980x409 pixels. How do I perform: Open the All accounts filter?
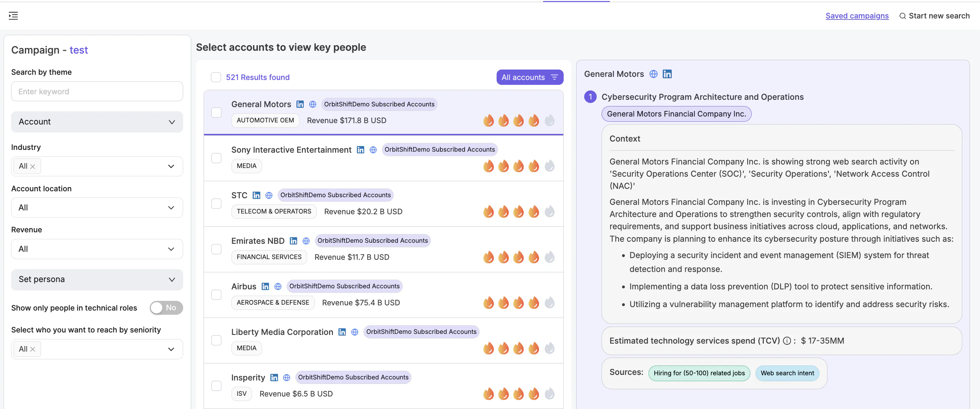coord(530,77)
